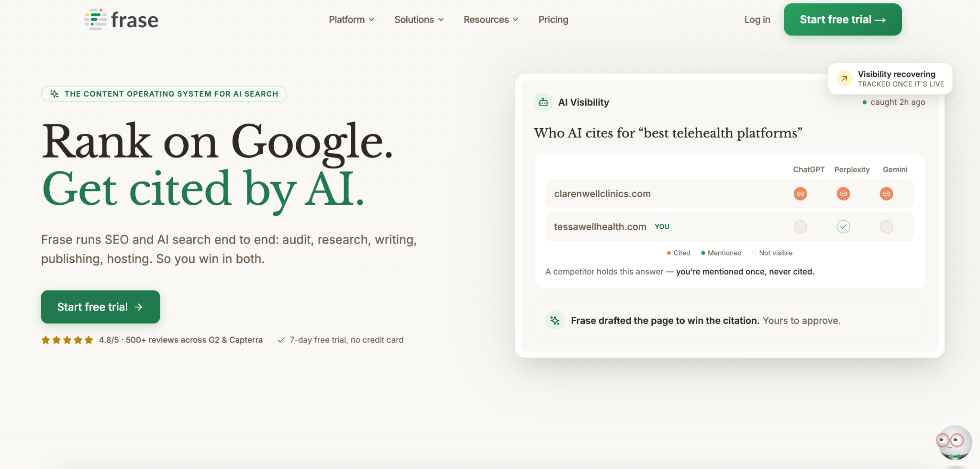Click the green Mentioned legend dot

(703, 253)
